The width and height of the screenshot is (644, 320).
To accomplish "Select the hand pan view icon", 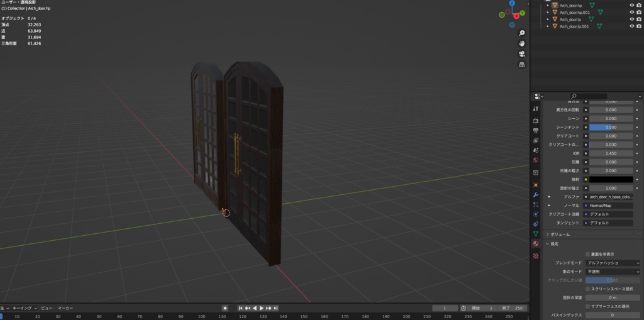I will tap(521, 43).
